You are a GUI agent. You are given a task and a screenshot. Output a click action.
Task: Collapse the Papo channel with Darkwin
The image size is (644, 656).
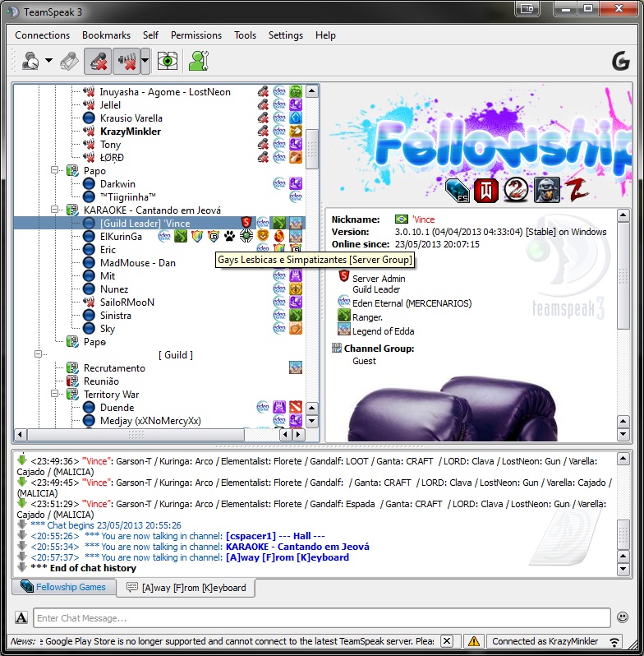(55, 170)
